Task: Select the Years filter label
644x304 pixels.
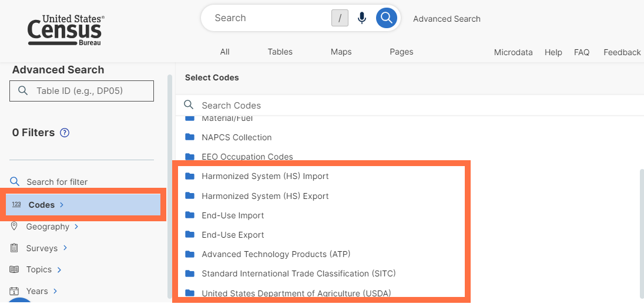Action: tap(37, 291)
